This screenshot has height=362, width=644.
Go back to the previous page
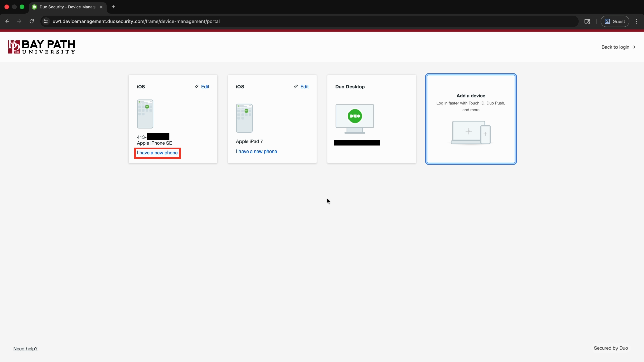point(7,21)
